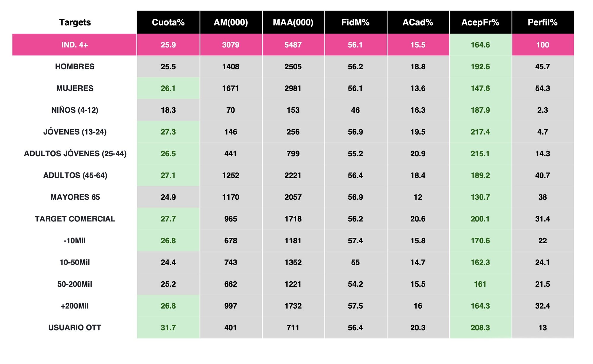Click the AM(000) column header
Screen dimensions: 593x364
click(x=231, y=23)
